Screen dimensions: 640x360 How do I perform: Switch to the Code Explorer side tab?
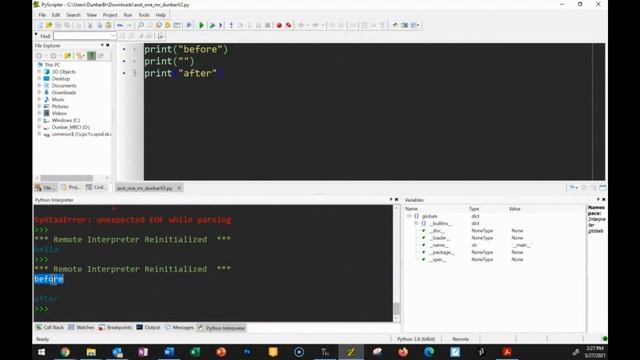(x=96, y=187)
